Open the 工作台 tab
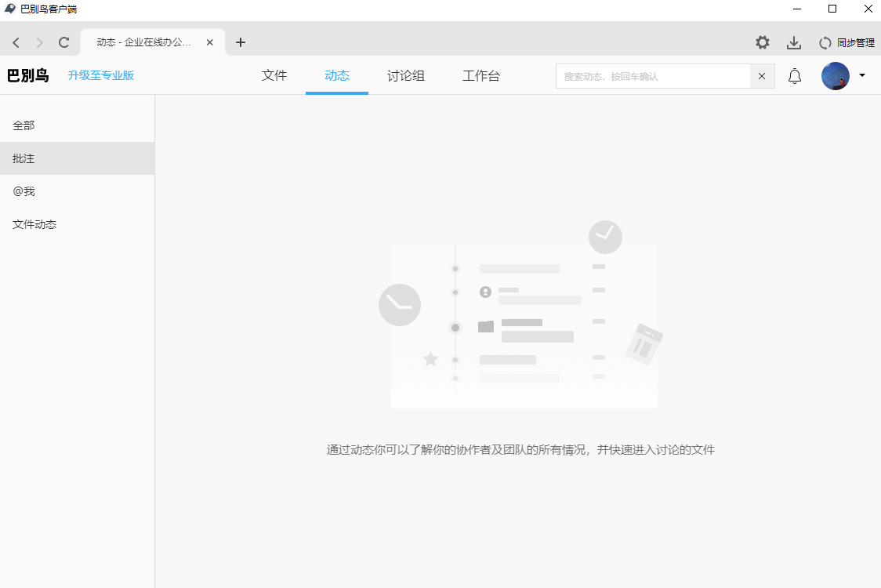The image size is (881, 588). [x=481, y=76]
